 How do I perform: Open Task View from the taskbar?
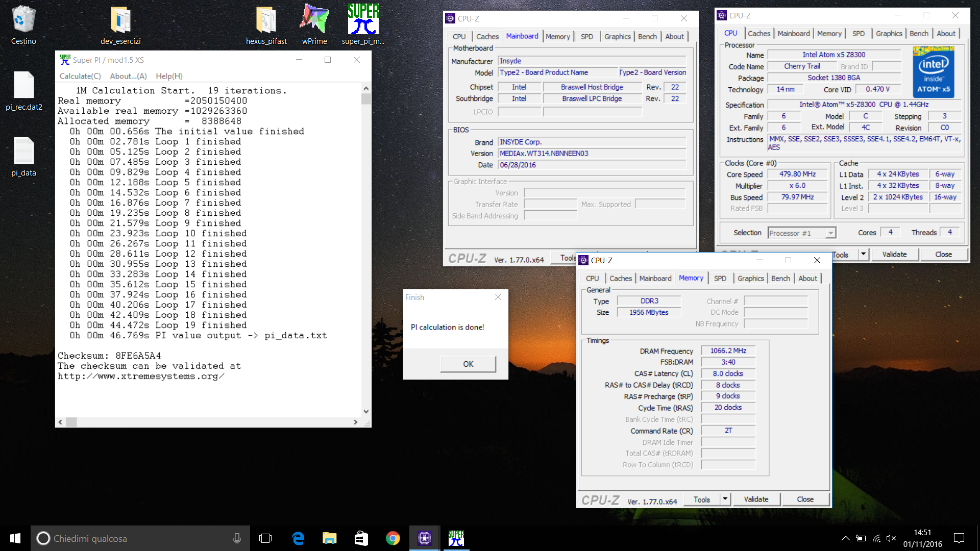[x=265, y=538]
